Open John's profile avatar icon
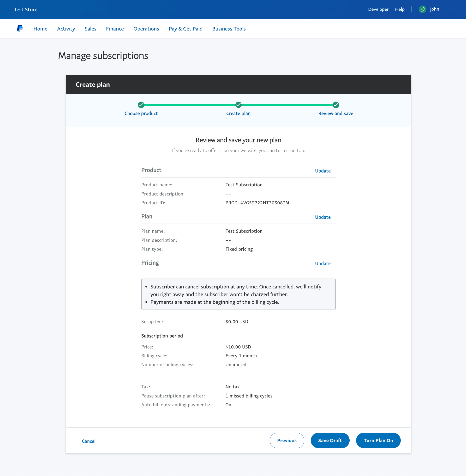The height and width of the screenshot is (476, 466). pos(422,9)
